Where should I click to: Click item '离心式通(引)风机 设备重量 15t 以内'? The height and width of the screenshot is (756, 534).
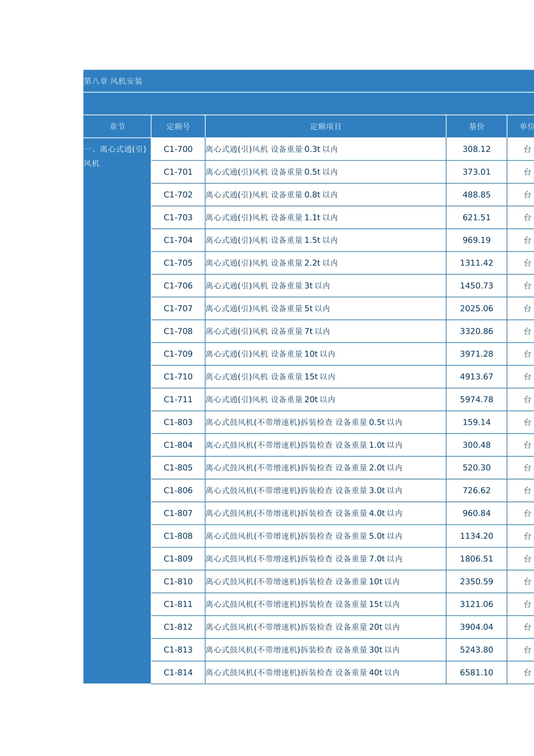click(271, 377)
